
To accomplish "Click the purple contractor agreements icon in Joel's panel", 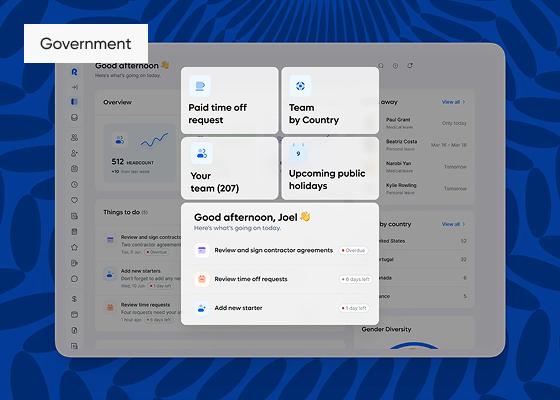I will point(202,250).
